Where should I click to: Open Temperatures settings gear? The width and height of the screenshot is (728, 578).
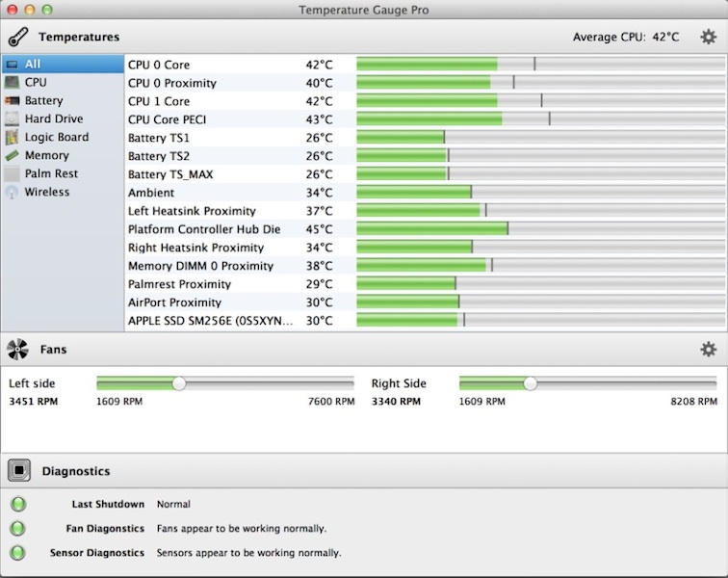coord(708,38)
